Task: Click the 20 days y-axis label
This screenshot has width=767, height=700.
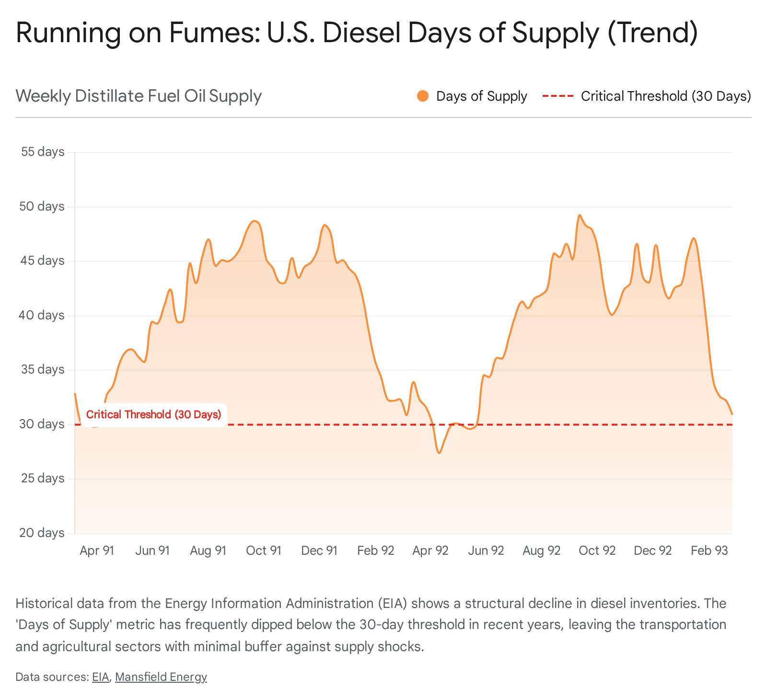Action: click(x=42, y=533)
